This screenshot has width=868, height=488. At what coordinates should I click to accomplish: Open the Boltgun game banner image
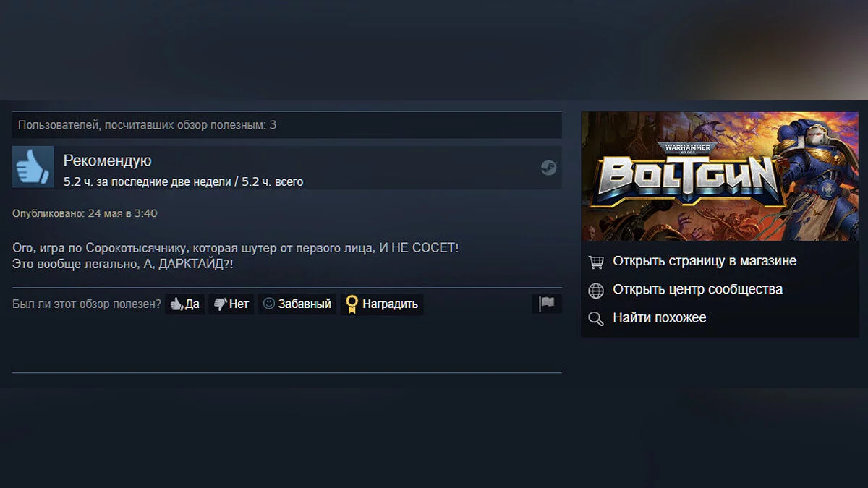(720, 176)
